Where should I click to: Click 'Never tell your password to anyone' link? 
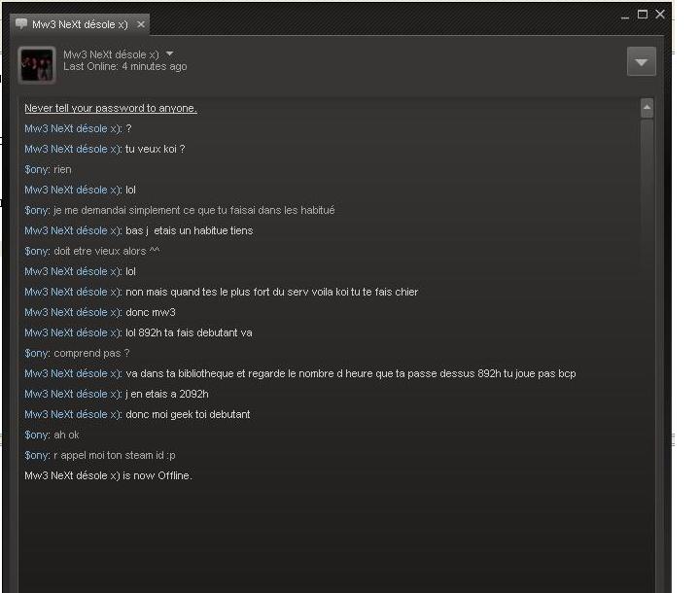point(111,108)
